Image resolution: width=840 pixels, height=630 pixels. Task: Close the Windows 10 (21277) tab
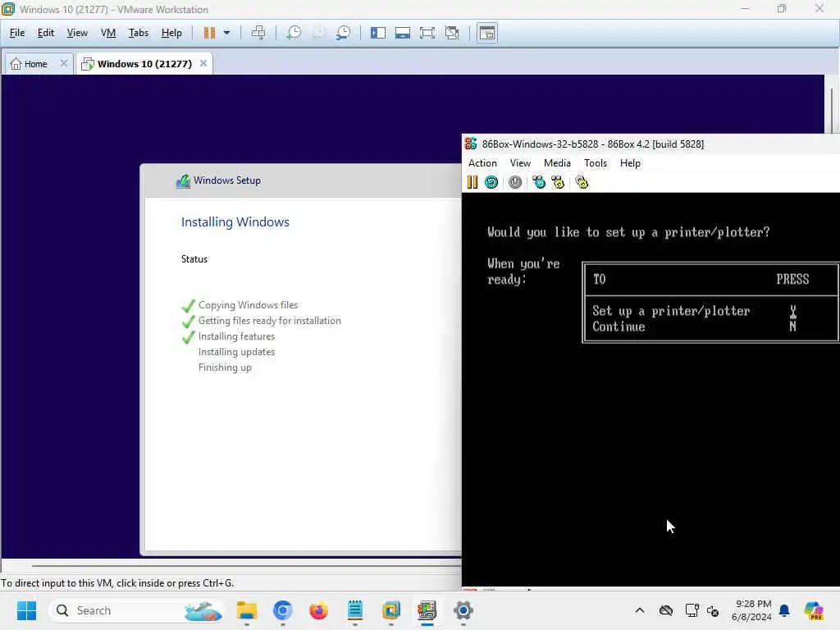pos(203,63)
